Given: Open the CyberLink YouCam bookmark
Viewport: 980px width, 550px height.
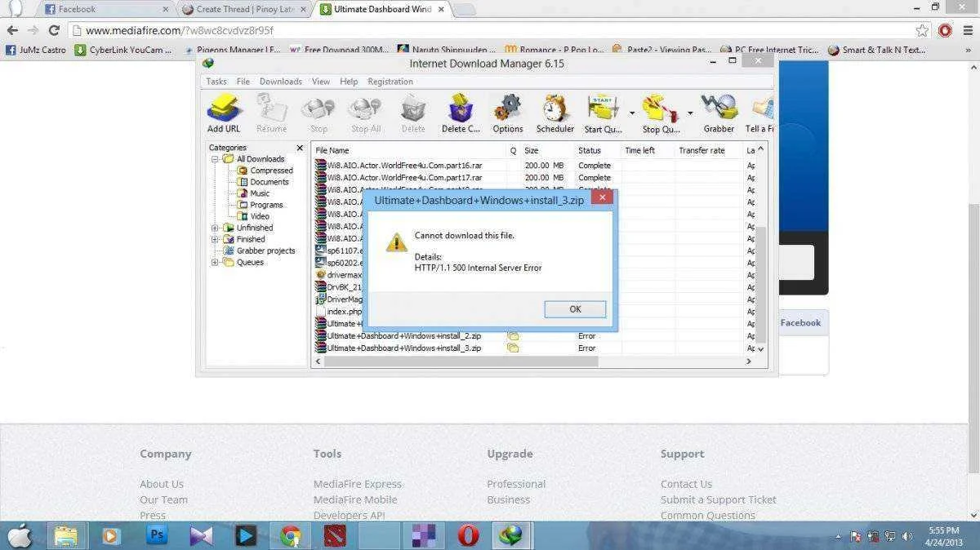Looking at the screenshot, I should (123, 50).
